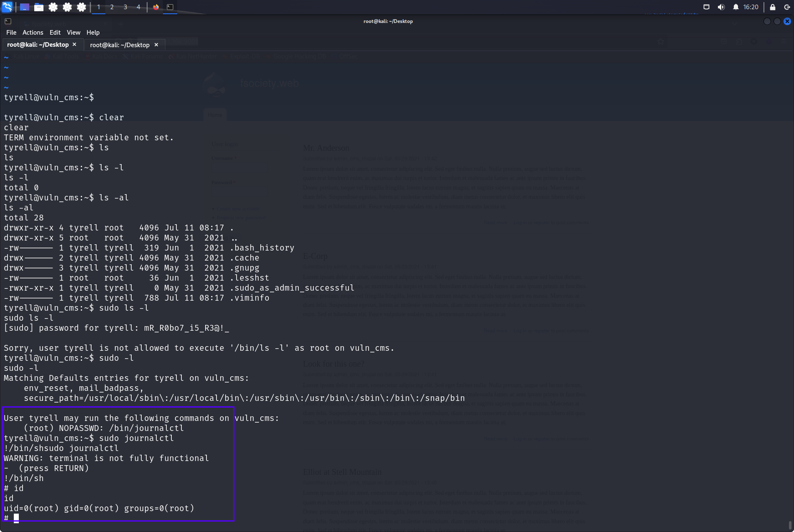Open the network connection tray icon

pyautogui.click(x=706, y=7)
